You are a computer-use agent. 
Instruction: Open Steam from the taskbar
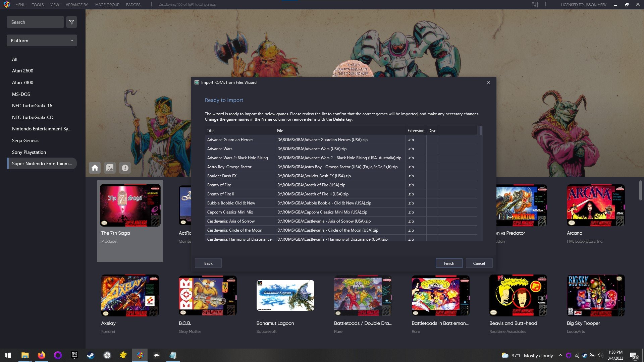click(91, 355)
